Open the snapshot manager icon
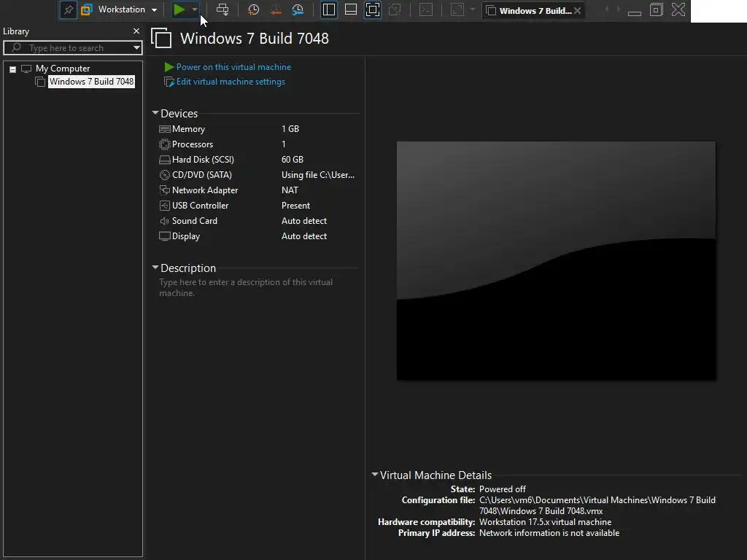This screenshot has width=747, height=560. click(x=298, y=9)
